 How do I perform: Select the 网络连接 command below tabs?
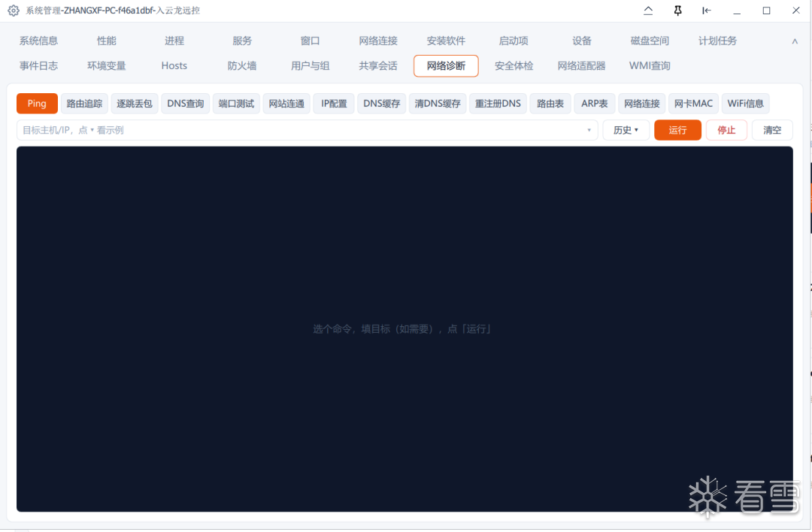(641, 104)
